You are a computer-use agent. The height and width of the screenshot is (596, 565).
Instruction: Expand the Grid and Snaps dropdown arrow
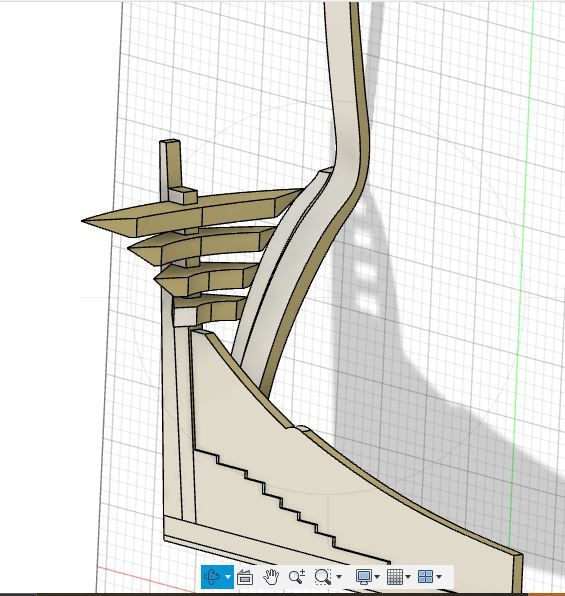click(408, 577)
